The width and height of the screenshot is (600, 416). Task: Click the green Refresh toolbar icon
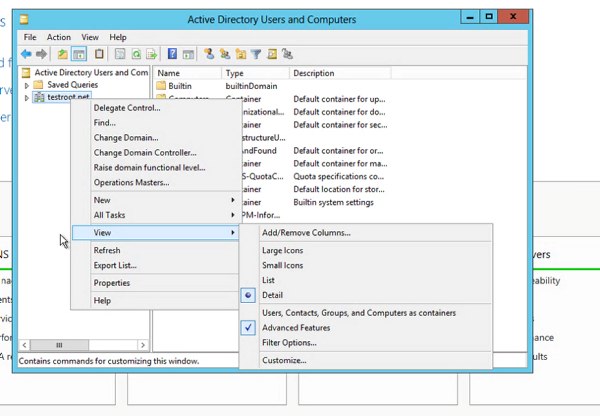point(136,54)
